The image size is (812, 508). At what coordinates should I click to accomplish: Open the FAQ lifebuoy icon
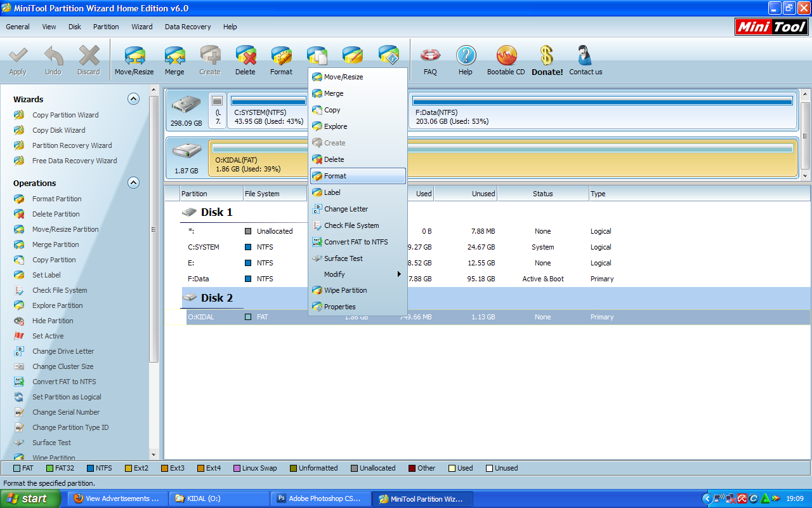430,56
